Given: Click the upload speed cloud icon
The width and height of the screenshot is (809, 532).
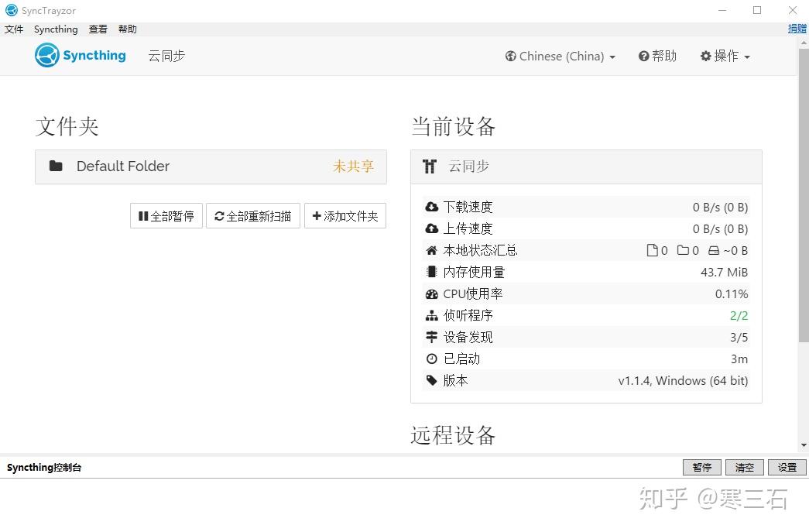Looking at the screenshot, I should 431,228.
